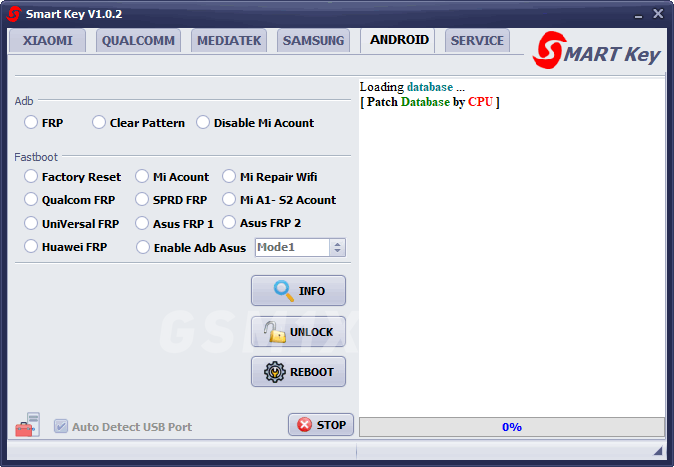This screenshot has width=674, height=467.
Task: Click the Mode1 spinner arrows
Action: point(337,247)
